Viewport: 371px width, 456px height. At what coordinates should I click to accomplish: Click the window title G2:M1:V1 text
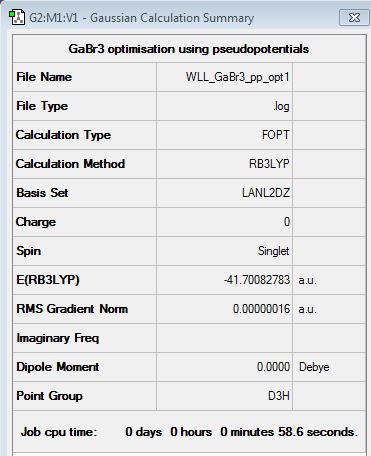[54, 18]
